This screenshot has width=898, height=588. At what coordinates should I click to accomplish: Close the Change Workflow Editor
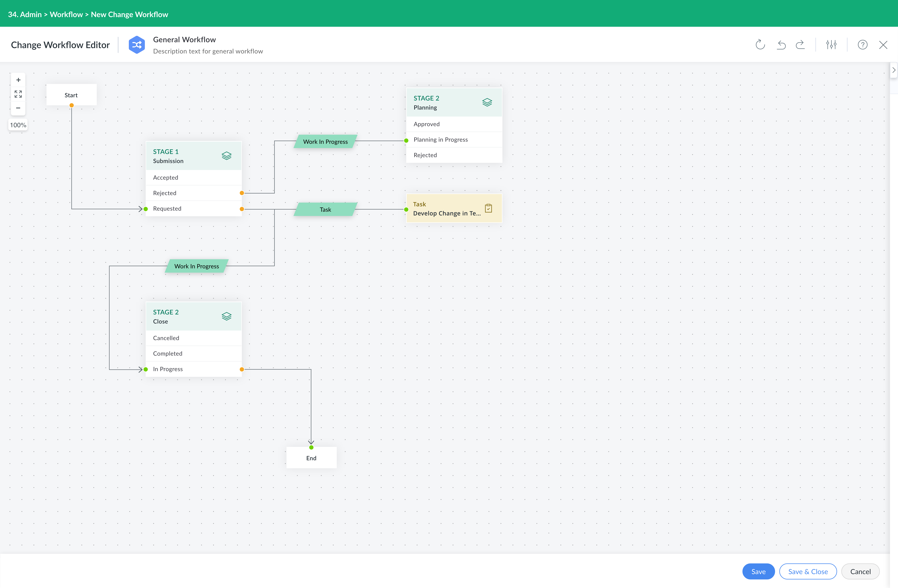(883, 45)
